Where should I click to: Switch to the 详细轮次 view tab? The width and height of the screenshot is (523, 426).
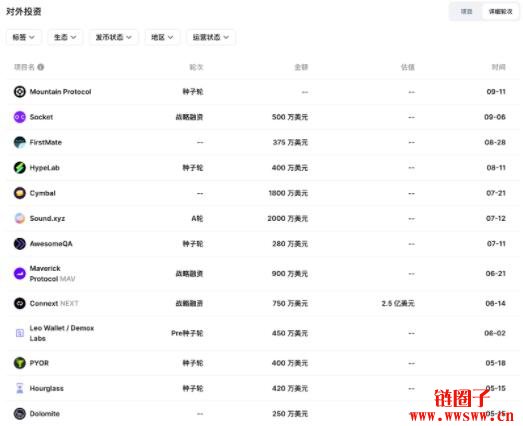[500, 12]
